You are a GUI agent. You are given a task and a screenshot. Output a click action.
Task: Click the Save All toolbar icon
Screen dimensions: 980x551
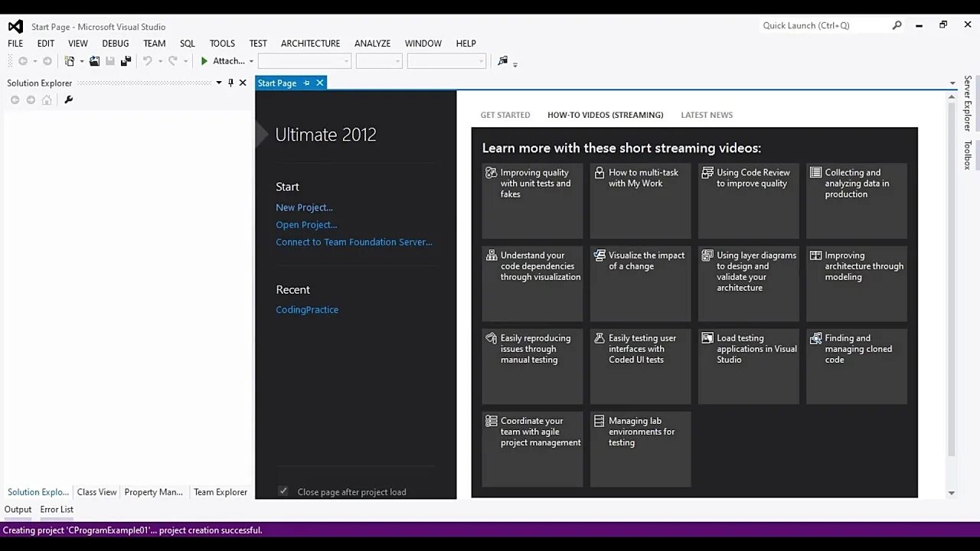pyautogui.click(x=126, y=61)
